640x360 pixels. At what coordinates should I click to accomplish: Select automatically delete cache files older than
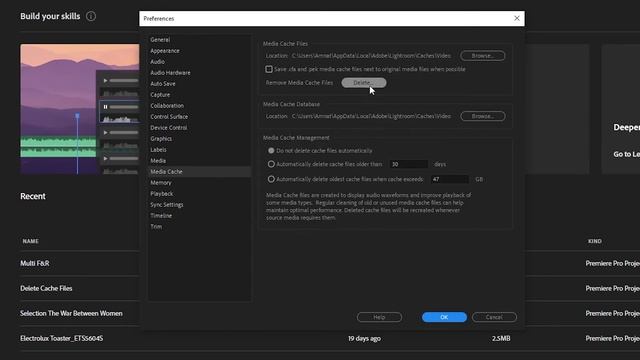tap(271, 164)
